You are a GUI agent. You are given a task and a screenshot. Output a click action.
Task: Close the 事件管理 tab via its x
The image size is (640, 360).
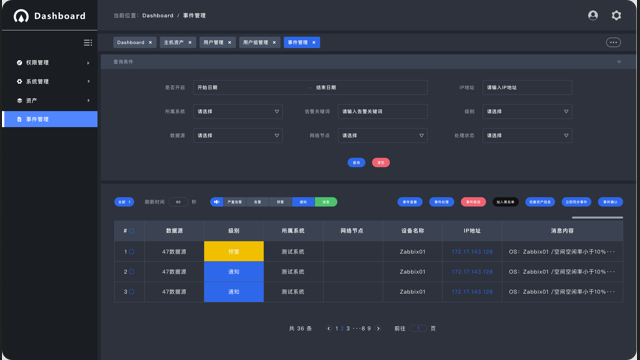pyautogui.click(x=314, y=42)
